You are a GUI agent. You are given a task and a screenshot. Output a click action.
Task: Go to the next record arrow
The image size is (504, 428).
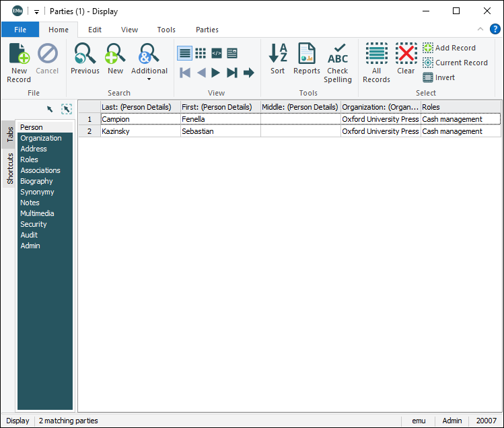[216, 73]
